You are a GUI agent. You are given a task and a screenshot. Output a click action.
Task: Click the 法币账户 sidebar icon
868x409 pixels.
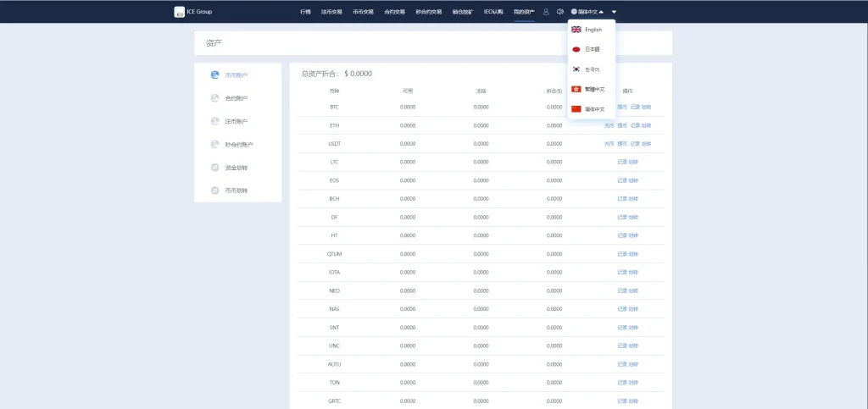[x=215, y=121]
